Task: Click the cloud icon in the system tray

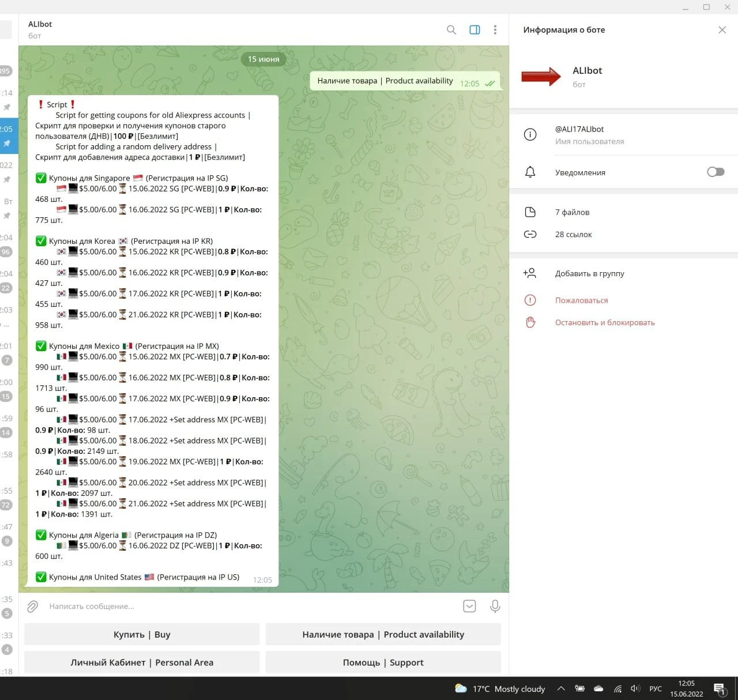Action: 598,688
